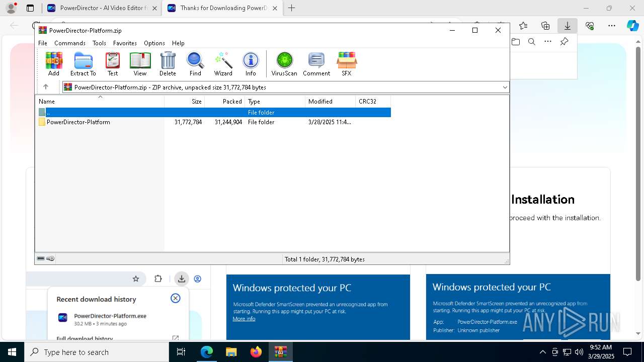Open Edge Collections
Image resolution: width=644 pixels, height=362 pixels.
coord(545,26)
